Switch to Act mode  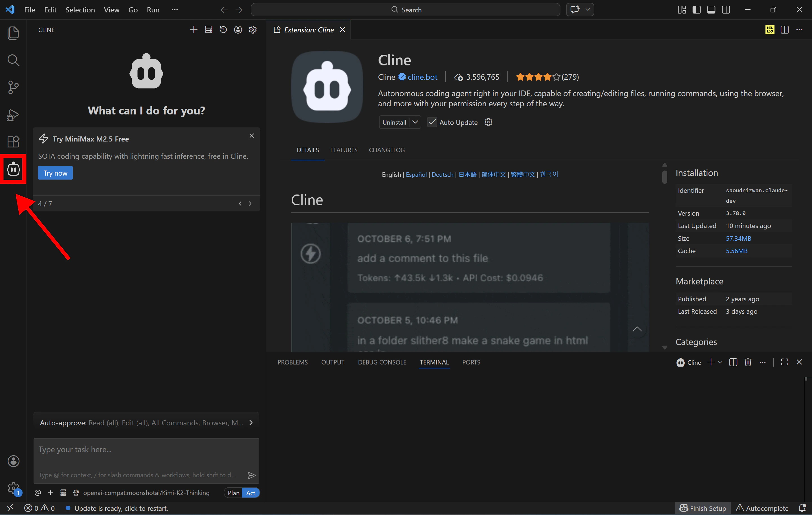coord(250,493)
